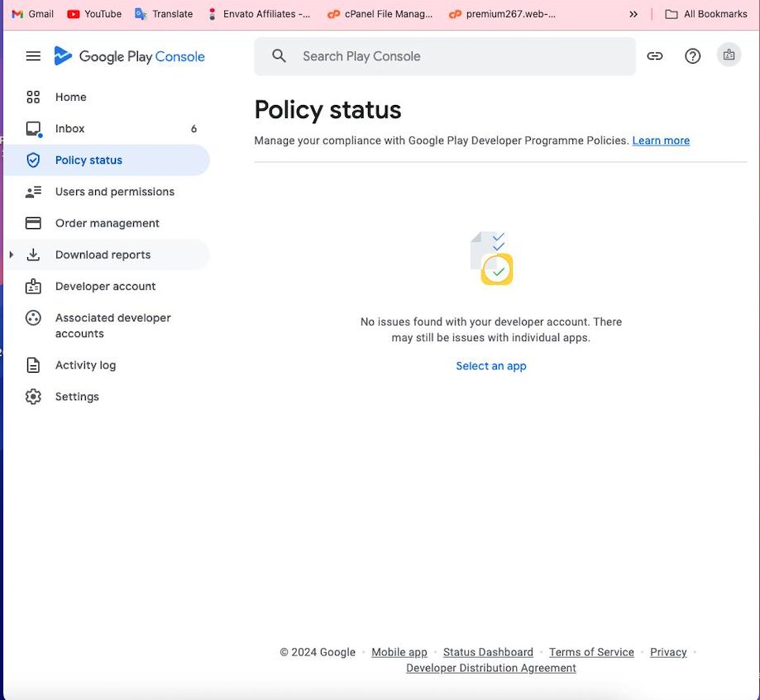The height and width of the screenshot is (700, 760).
Task: Click the Inbox unread count 6
Action: [x=194, y=129]
